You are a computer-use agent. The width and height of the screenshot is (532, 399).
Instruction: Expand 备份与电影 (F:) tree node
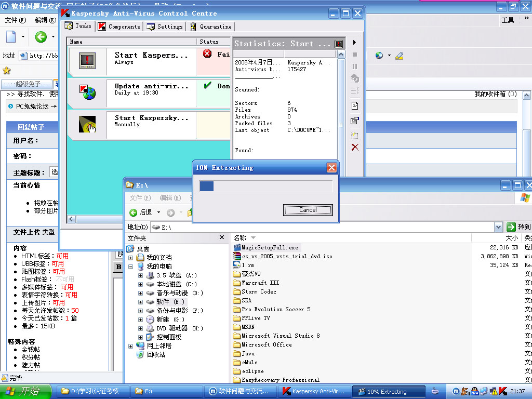tap(140, 311)
